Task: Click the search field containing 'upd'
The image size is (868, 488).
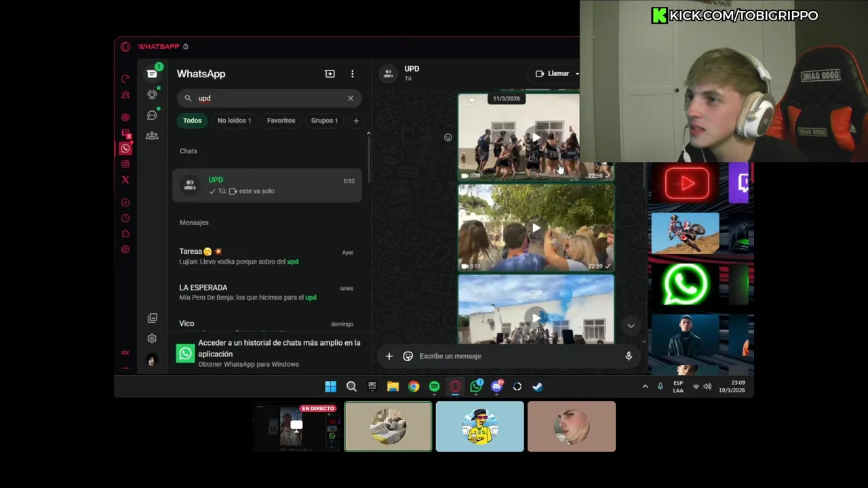Action: pos(269,98)
